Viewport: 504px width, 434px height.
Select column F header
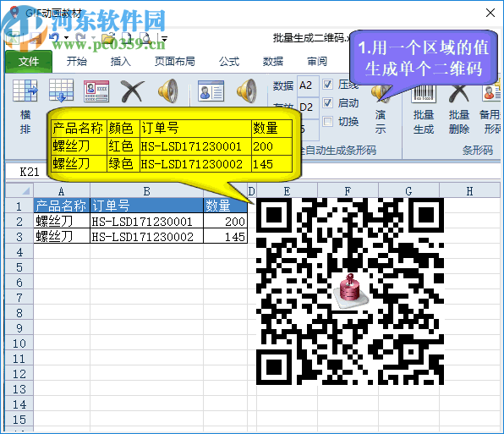(348, 191)
